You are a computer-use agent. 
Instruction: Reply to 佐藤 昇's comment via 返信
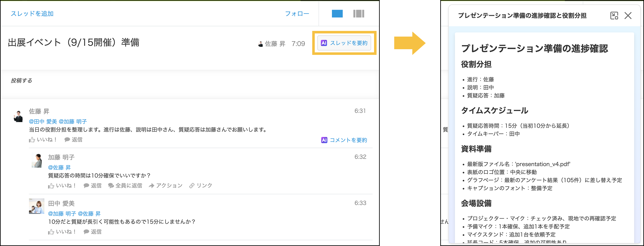pos(73,140)
